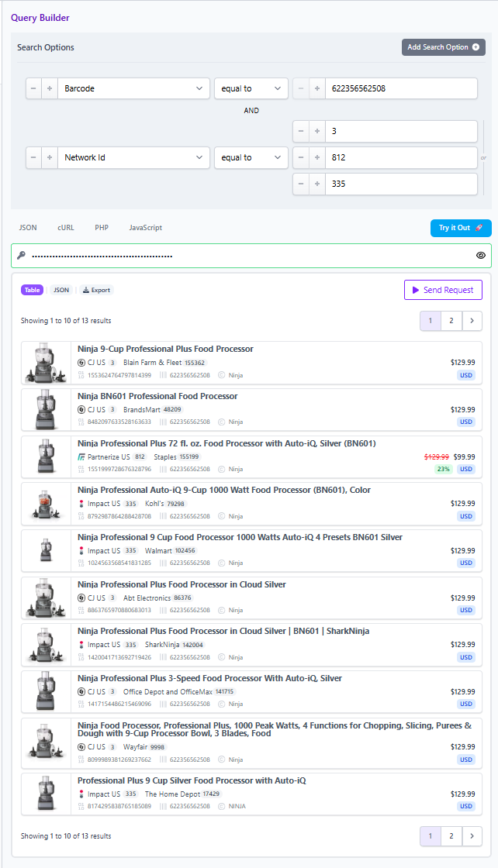
Task: Go to page 2 in bottom pagination
Action: 451,836
